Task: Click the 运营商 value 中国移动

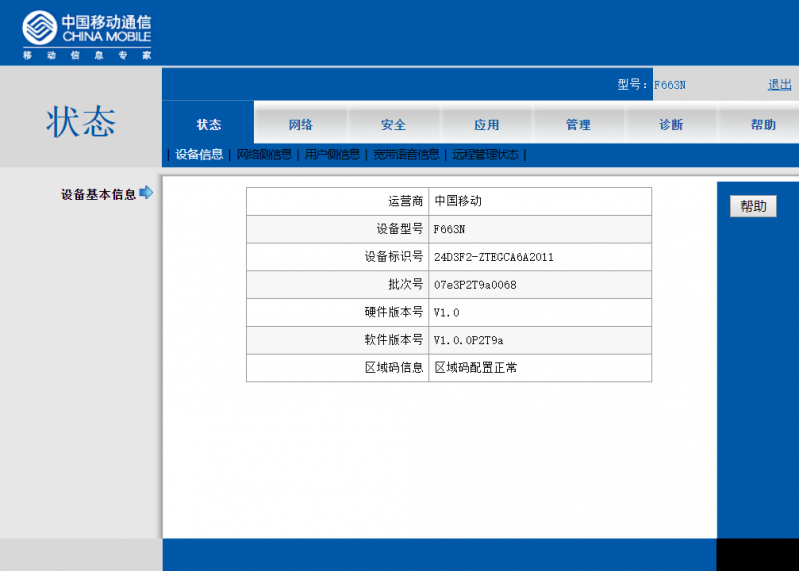Action: pos(458,201)
